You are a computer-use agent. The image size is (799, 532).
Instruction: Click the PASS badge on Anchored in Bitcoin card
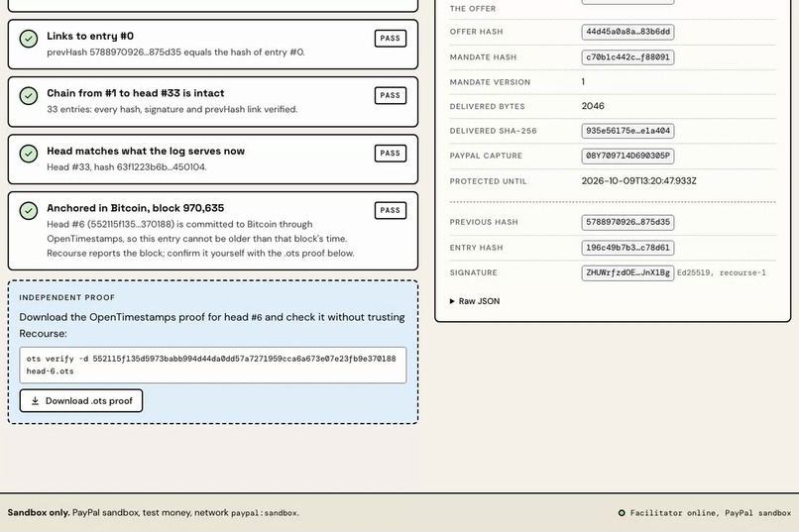click(x=391, y=210)
